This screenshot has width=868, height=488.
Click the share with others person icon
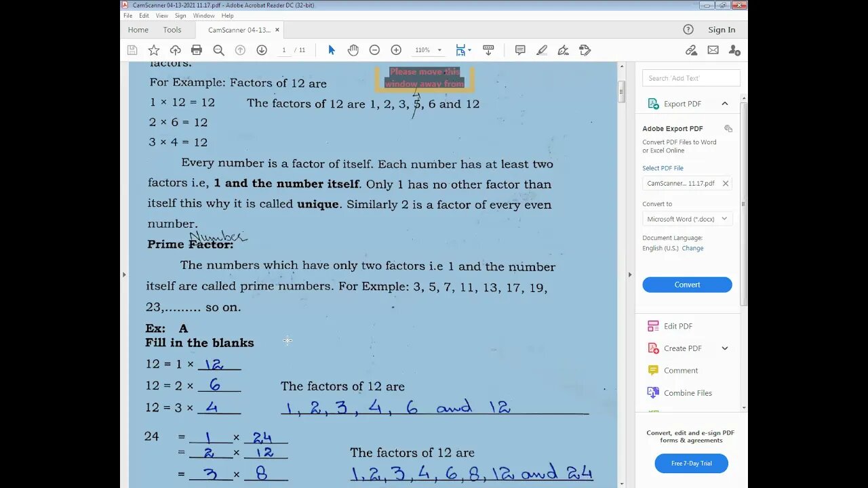[734, 50]
